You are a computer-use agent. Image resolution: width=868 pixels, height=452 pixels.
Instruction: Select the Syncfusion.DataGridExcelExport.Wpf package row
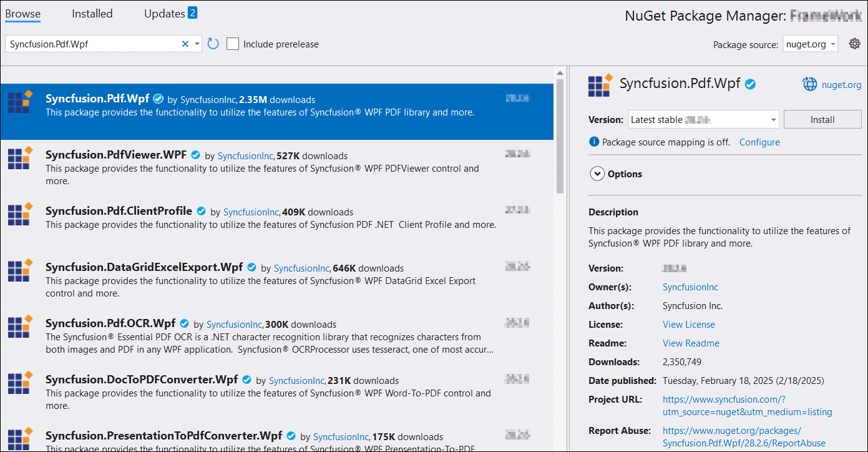(276, 280)
